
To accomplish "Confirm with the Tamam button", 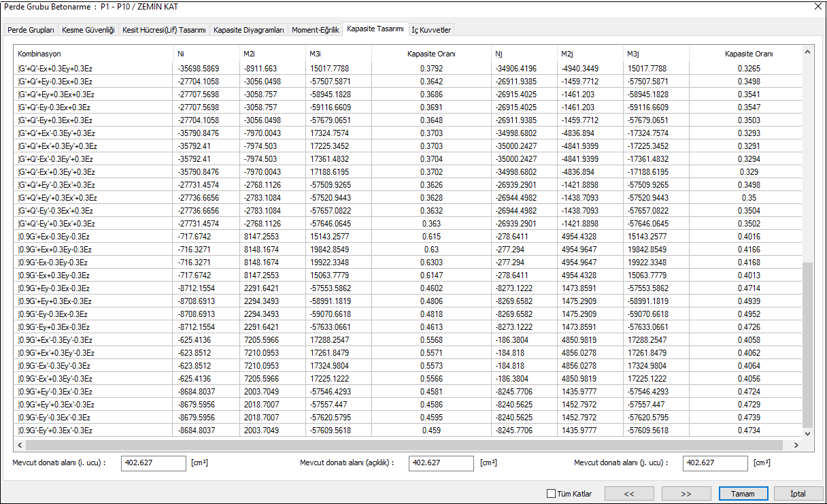I will tap(743, 494).
